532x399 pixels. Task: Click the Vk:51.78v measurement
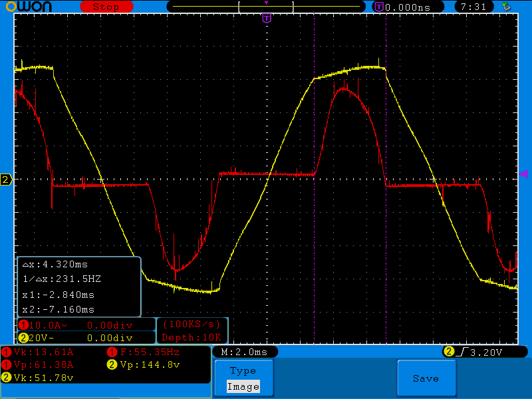pos(43,378)
